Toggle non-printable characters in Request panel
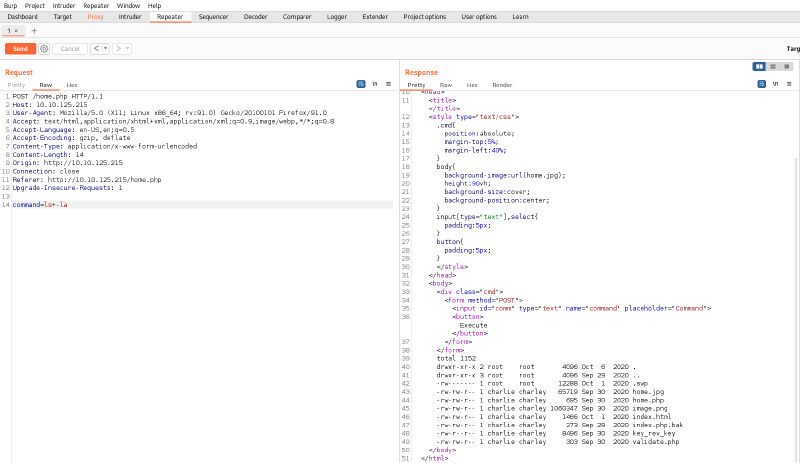Screen dimensions: 800x463 [374, 85]
